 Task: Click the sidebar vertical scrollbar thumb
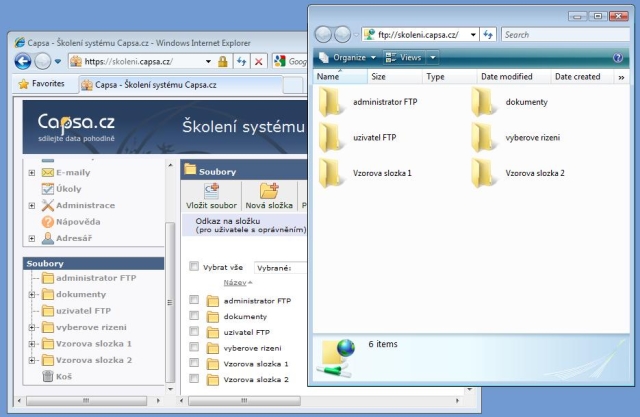click(170, 302)
